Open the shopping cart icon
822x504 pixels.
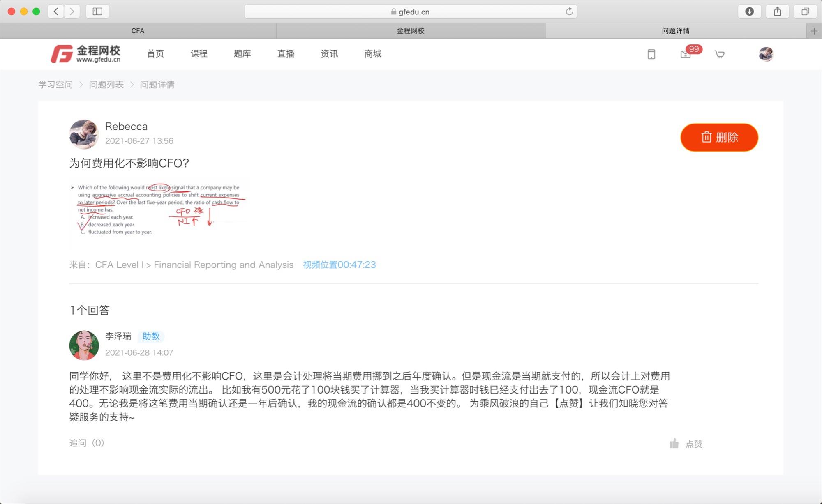(719, 54)
